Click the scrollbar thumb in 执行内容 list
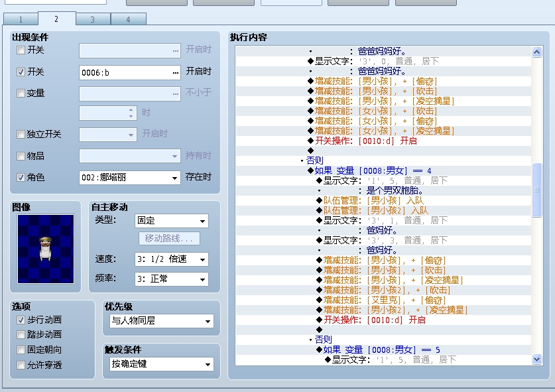The width and height of the screenshot is (555, 392). point(536,190)
